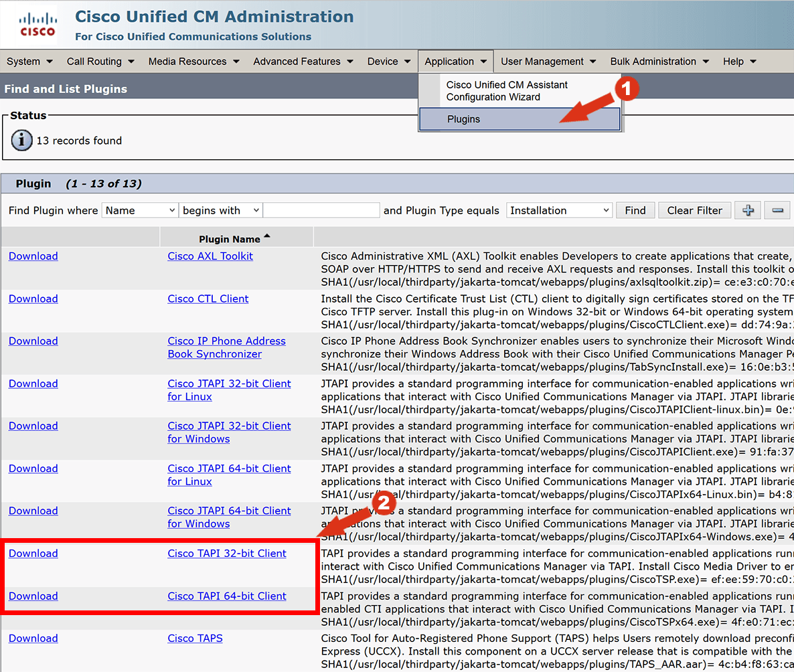The image size is (794, 672).
Task: Download the Cisco AXL Toolkit
Action: click(x=33, y=256)
